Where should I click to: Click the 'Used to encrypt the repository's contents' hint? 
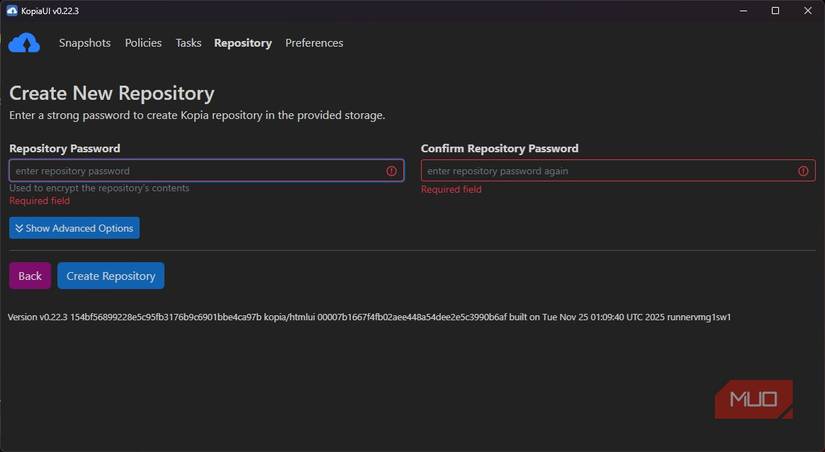coord(99,188)
